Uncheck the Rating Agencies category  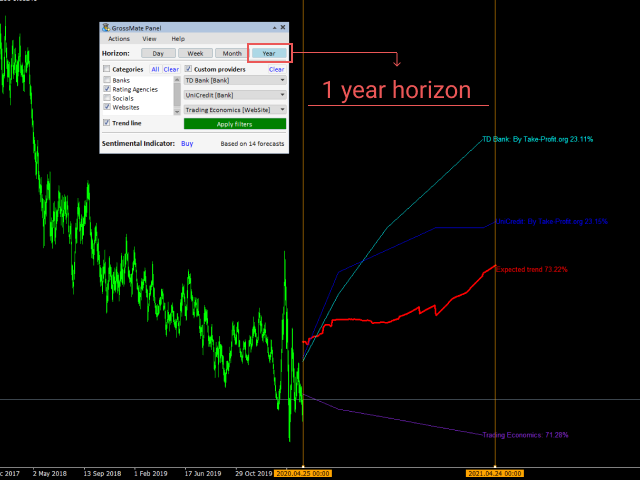[x=107, y=89]
